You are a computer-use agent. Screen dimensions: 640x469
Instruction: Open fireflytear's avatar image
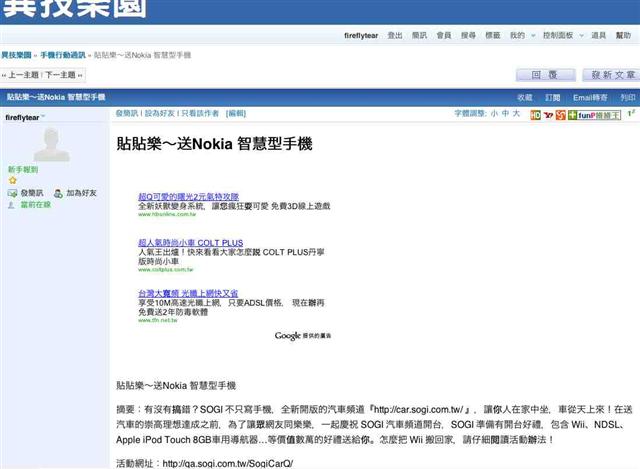[51, 144]
